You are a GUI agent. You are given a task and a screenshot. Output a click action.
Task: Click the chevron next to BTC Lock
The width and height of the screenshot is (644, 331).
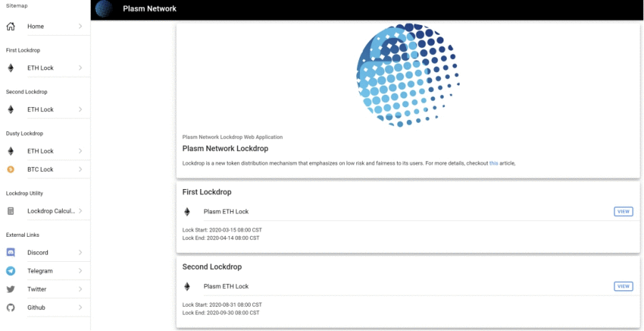point(80,170)
